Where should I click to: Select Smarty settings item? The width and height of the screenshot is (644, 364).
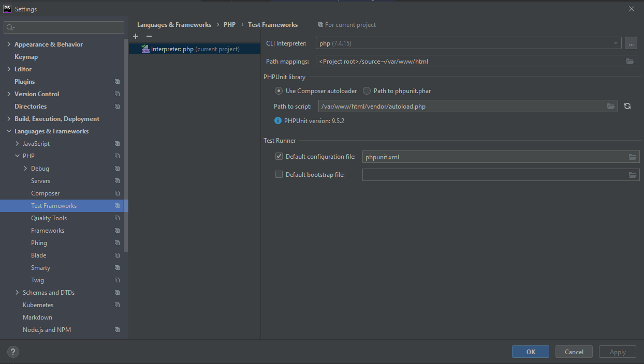pos(40,268)
